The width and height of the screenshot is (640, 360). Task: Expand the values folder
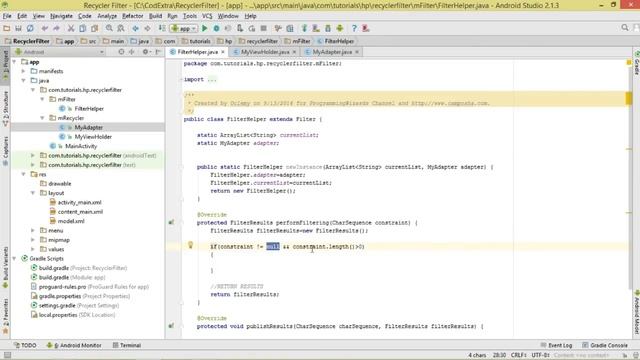click(33, 249)
